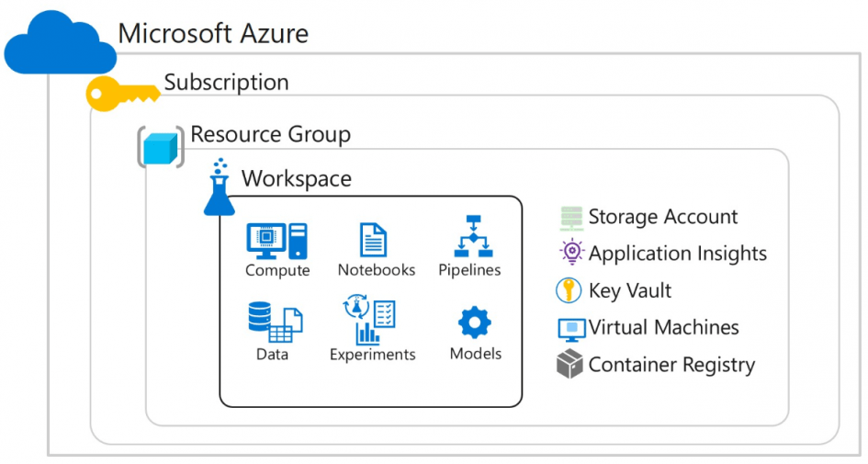The height and width of the screenshot is (464, 868).
Task: Select the Experiments icon
Action: point(372,319)
